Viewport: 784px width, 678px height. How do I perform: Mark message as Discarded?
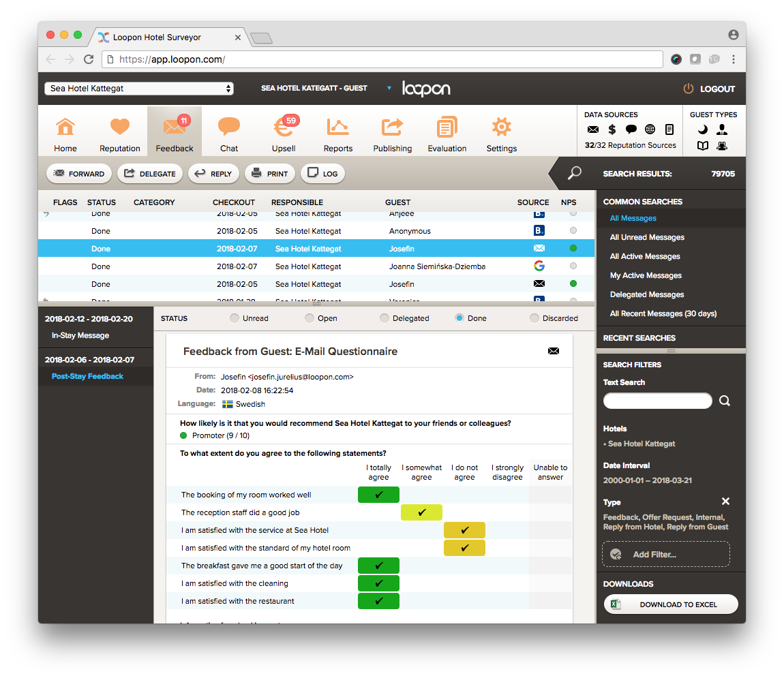[534, 318]
